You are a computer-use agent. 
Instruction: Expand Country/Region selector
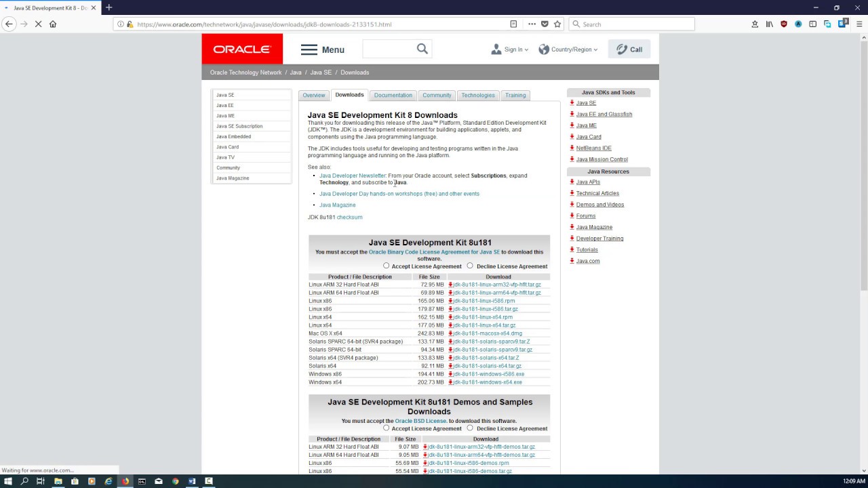pyautogui.click(x=568, y=49)
